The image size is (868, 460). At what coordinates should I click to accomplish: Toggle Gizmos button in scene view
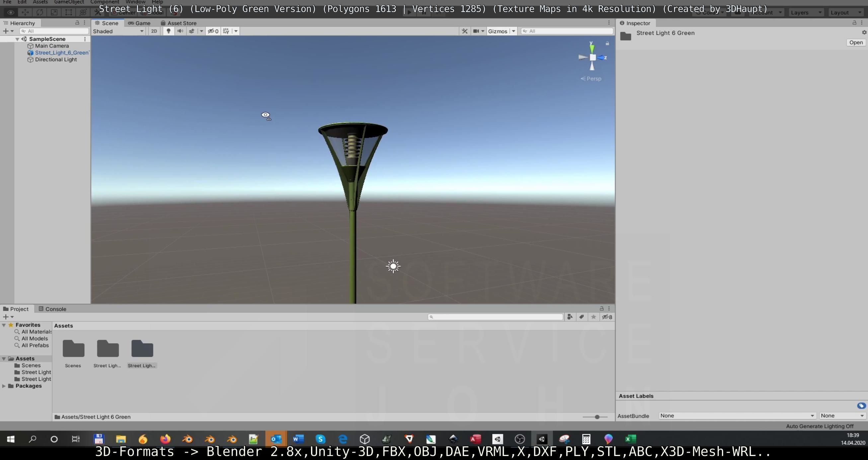[498, 31]
